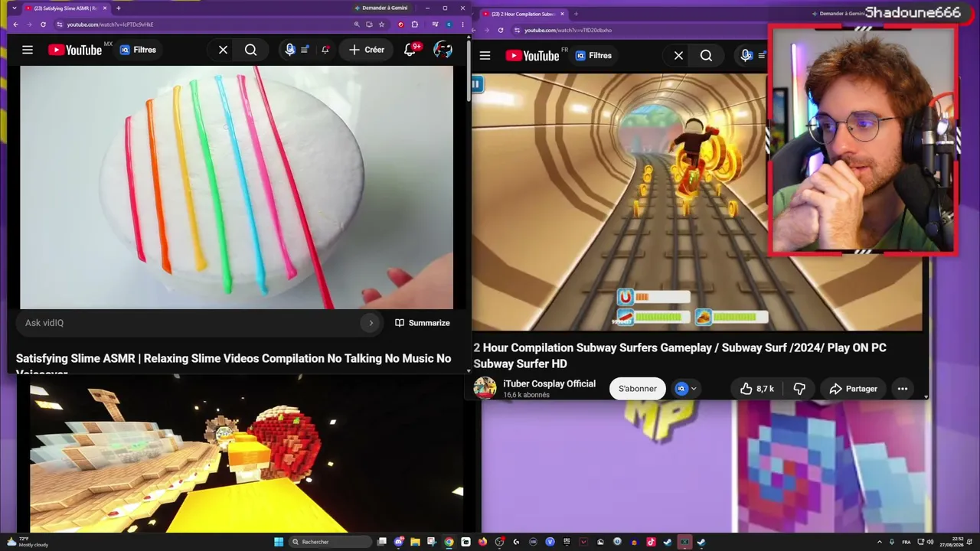Open Firefox from the taskbar
The height and width of the screenshot is (551, 980).
(482, 542)
